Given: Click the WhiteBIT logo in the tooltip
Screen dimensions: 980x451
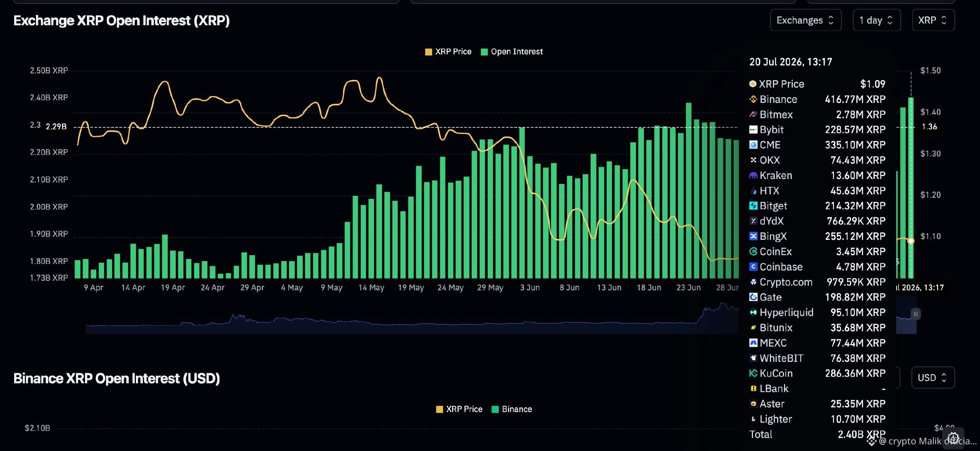Looking at the screenshot, I should coord(753,358).
